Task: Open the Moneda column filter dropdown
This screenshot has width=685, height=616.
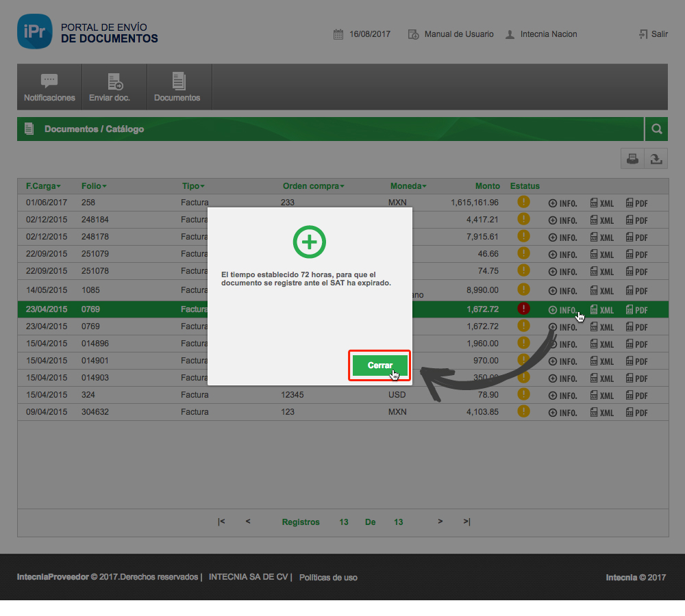Action: click(x=408, y=186)
